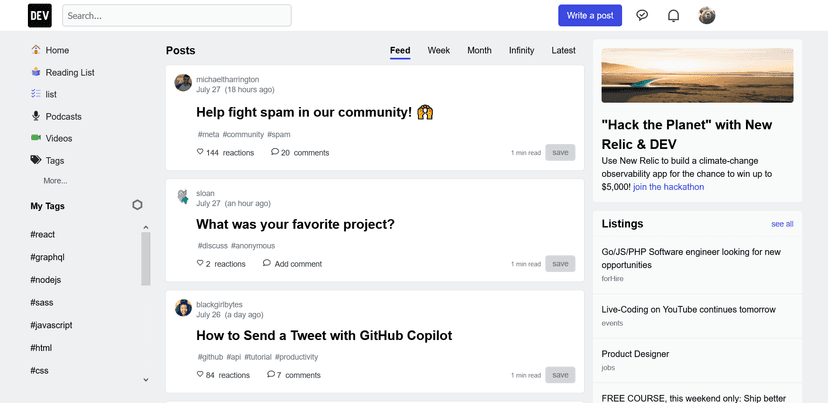Open the Hack the Planet banner image
Viewport: 828px width, 403px height.
(x=697, y=75)
